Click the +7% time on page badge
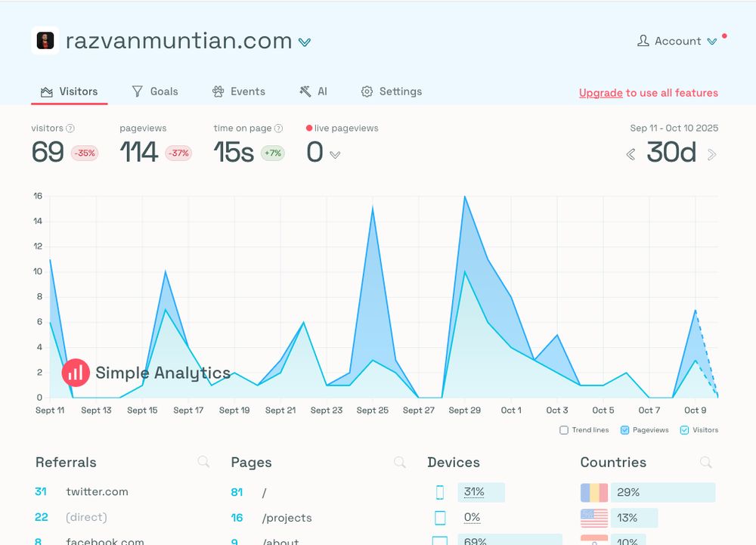 [x=273, y=153]
